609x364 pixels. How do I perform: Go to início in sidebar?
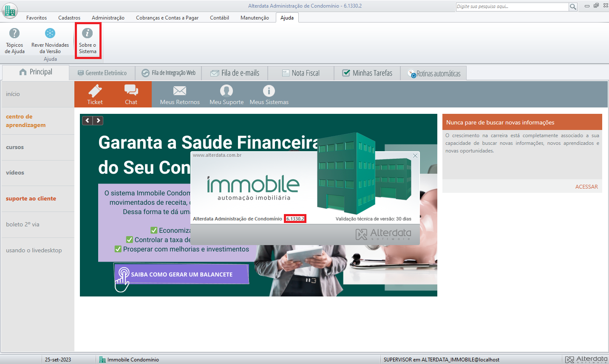(x=37, y=94)
